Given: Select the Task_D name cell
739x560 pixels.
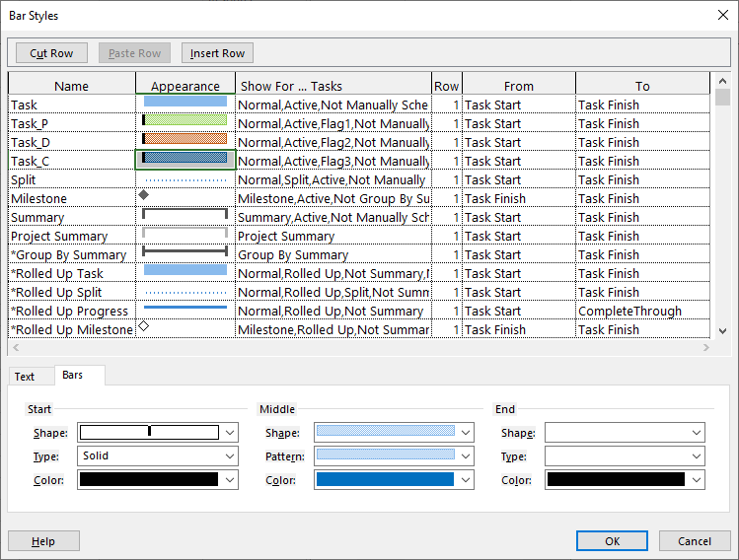Looking at the screenshot, I should 72,142.
